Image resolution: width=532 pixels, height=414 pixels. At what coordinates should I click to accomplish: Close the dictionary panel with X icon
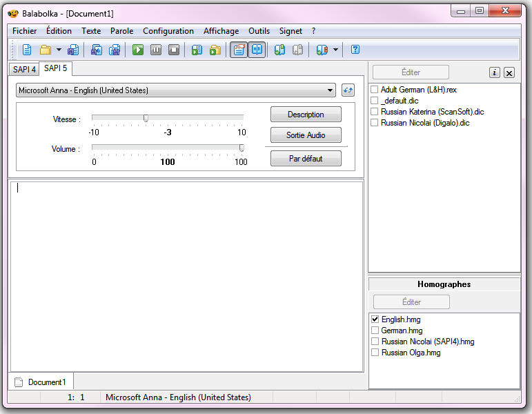(509, 72)
